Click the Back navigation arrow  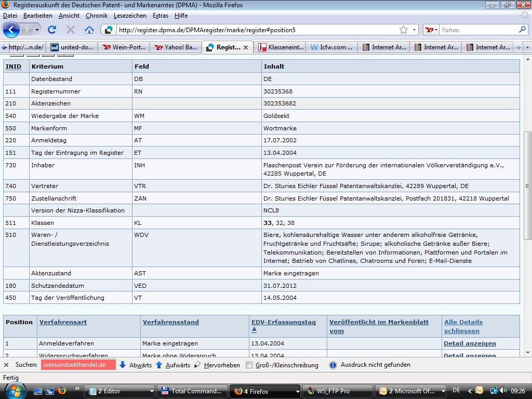click(11, 30)
